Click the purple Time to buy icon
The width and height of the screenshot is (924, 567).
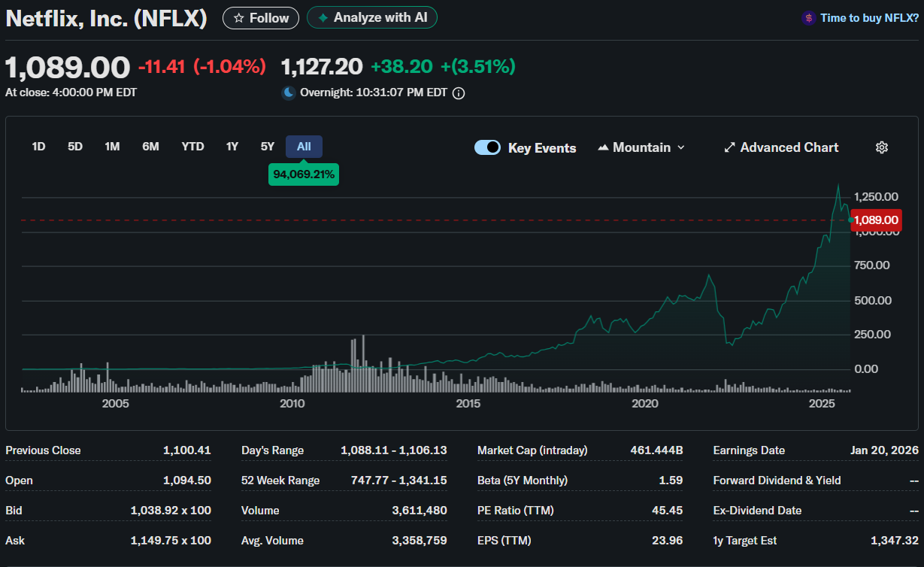click(808, 18)
